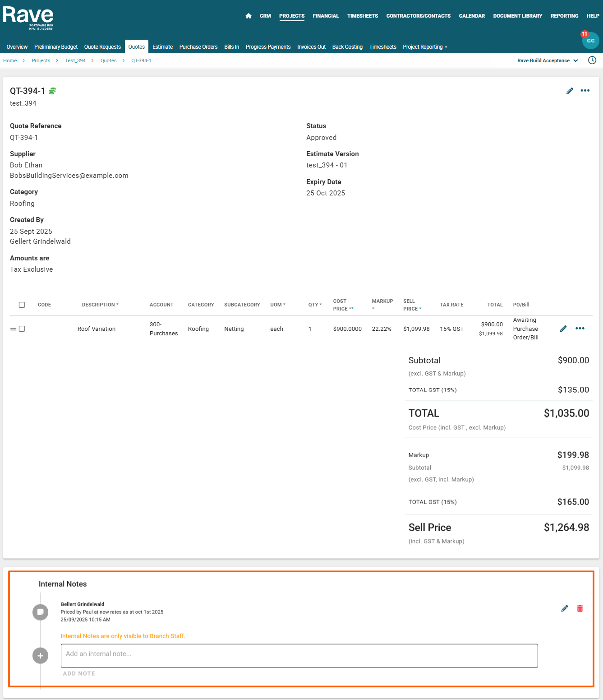
Task: Edit the internal note pencil icon
Action: pyautogui.click(x=564, y=608)
